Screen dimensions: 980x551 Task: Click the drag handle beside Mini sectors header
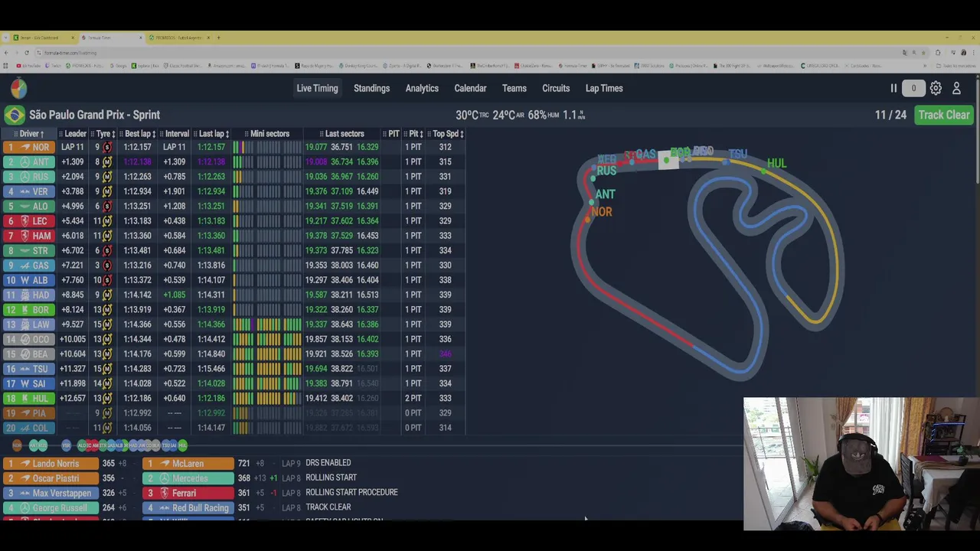(247, 134)
